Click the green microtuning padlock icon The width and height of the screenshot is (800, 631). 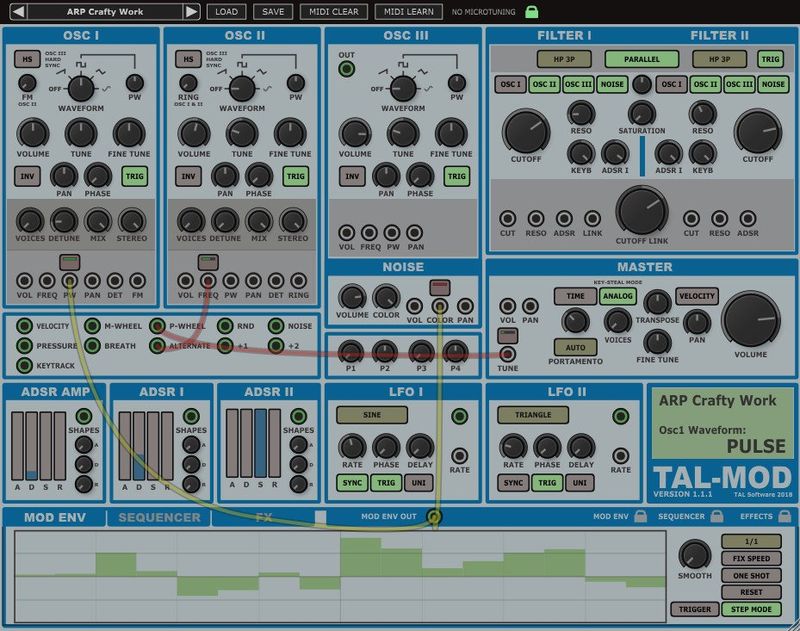click(533, 13)
